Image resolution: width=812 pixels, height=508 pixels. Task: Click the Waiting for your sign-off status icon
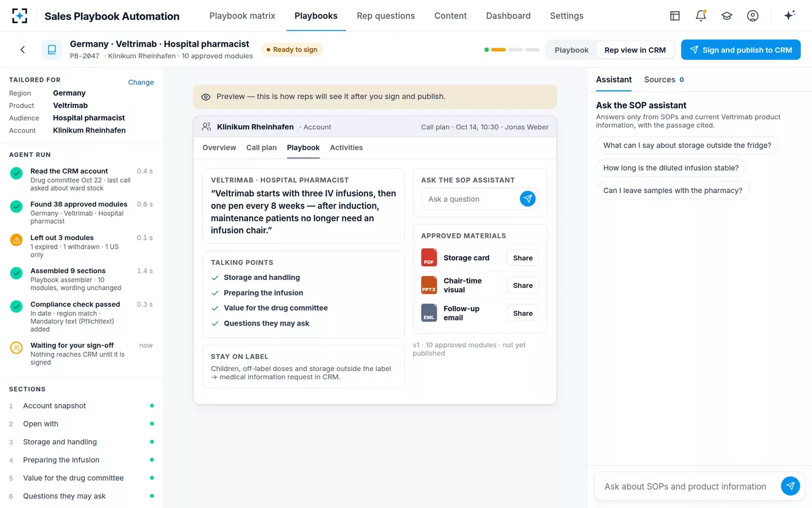coord(17,348)
